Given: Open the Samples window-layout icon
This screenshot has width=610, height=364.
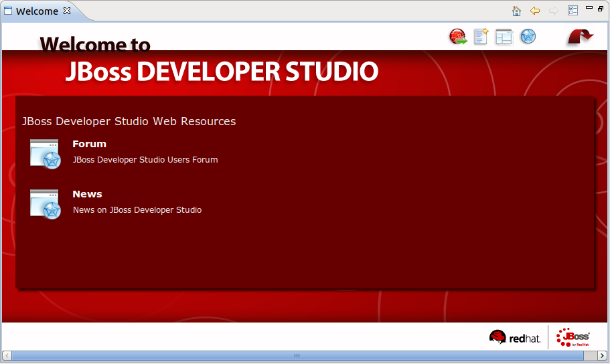Looking at the screenshot, I should 504,37.
